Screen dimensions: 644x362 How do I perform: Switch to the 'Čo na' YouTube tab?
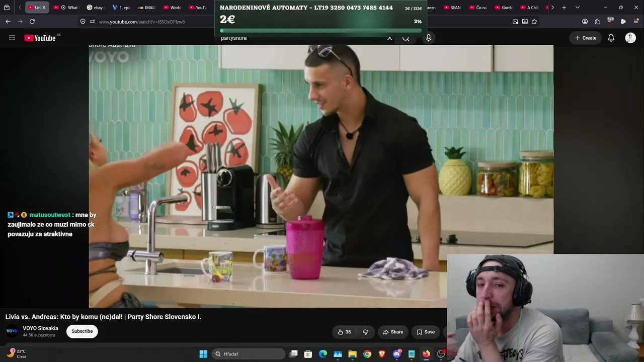[478, 8]
